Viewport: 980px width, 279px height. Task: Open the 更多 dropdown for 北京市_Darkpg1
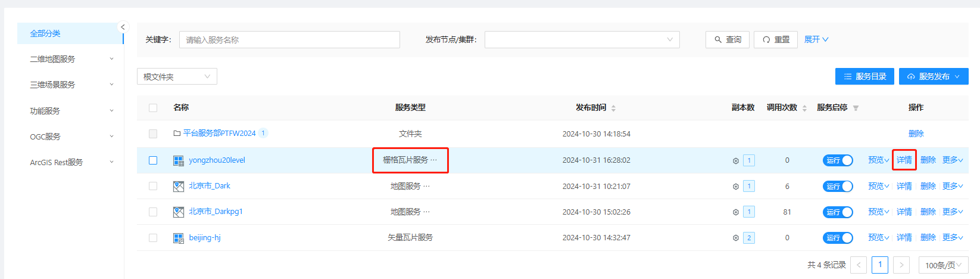[x=953, y=212]
